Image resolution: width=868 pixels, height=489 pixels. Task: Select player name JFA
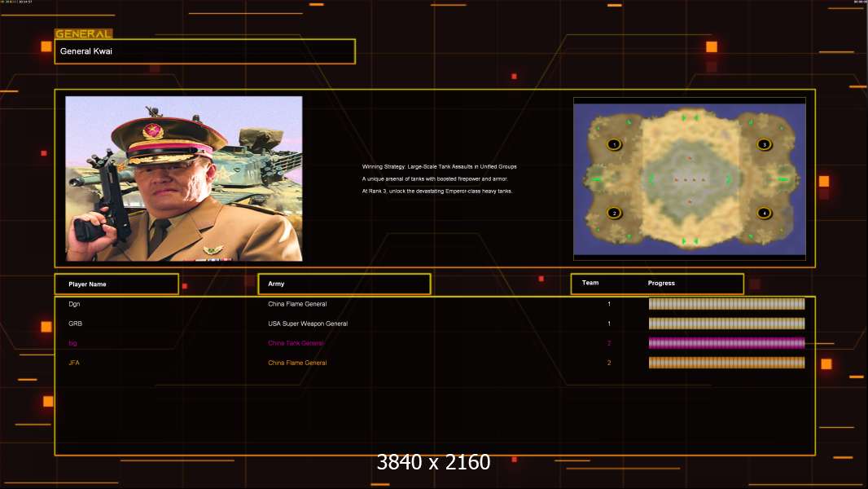click(74, 363)
